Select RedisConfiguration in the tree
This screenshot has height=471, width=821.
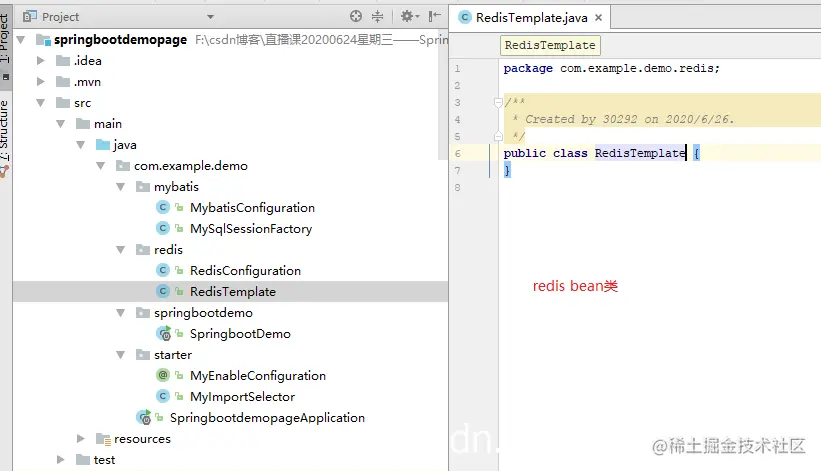point(245,271)
